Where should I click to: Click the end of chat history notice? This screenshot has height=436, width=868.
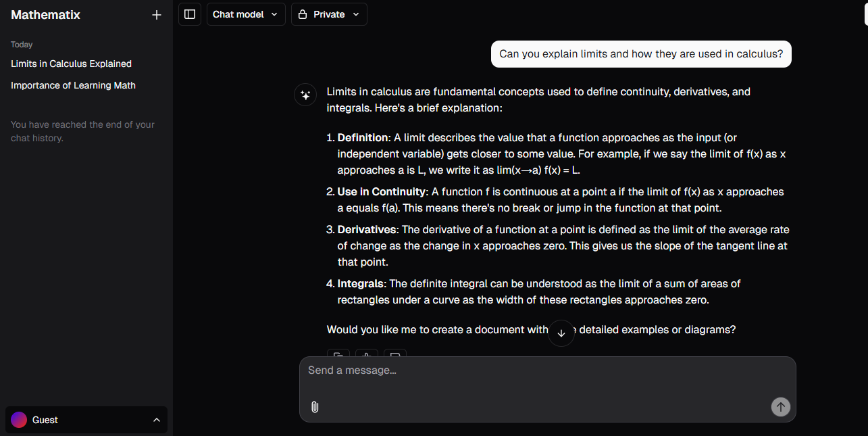tap(82, 131)
